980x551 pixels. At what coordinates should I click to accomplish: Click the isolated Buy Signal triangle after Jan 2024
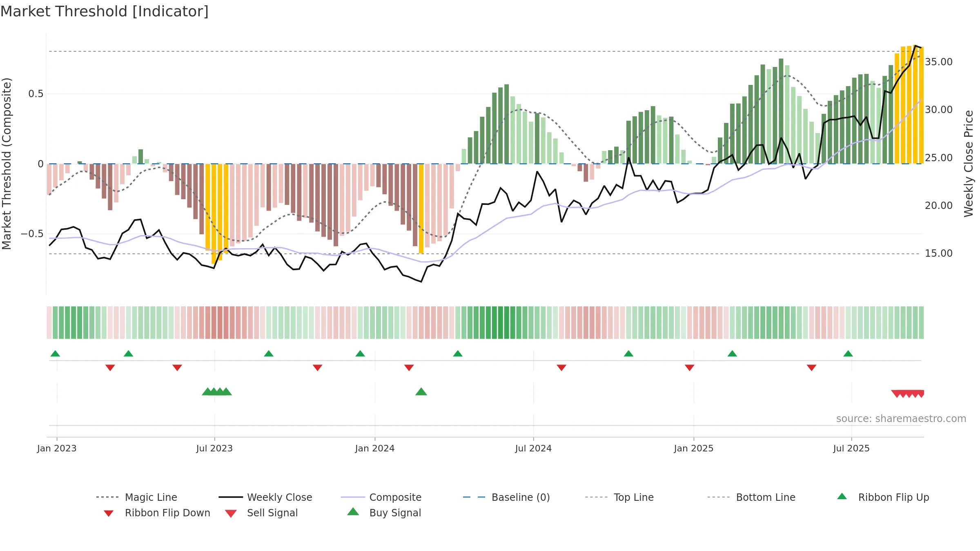pyautogui.click(x=421, y=392)
